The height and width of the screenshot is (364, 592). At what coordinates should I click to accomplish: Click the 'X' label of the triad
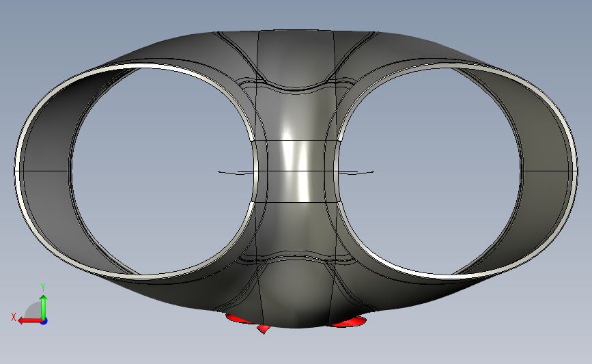[x=14, y=317]
